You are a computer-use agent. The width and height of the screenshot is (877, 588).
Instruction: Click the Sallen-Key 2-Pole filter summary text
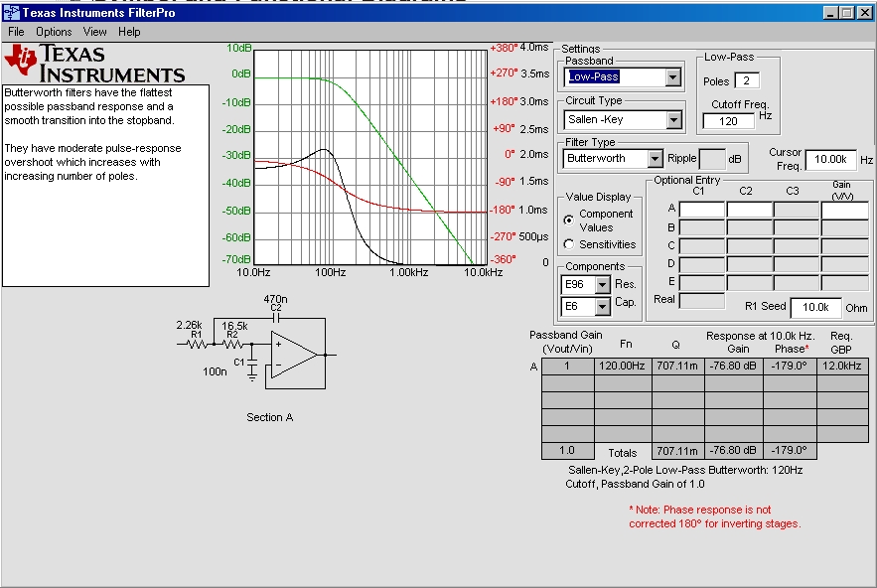pyautogui.click(x=684, y=477)
